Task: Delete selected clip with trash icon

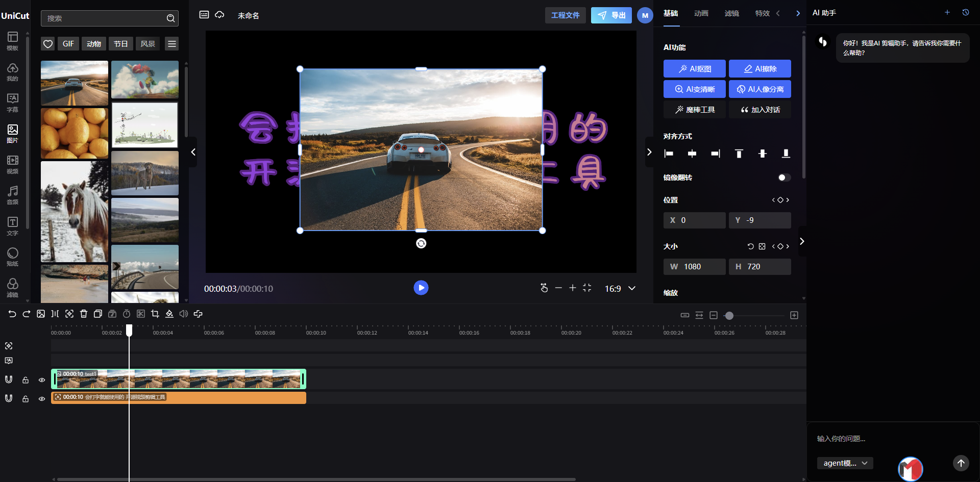Action: [84, 314]
